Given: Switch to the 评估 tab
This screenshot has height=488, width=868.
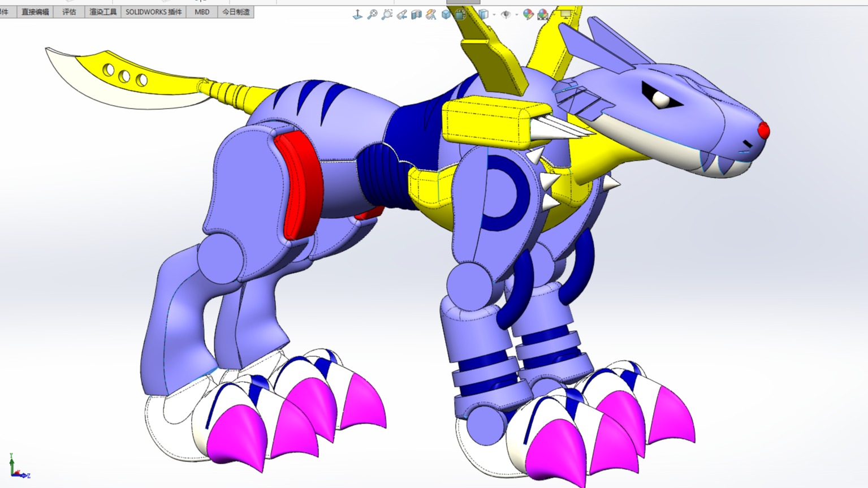Looking at the screenshot, I should [x=69, y=12].
